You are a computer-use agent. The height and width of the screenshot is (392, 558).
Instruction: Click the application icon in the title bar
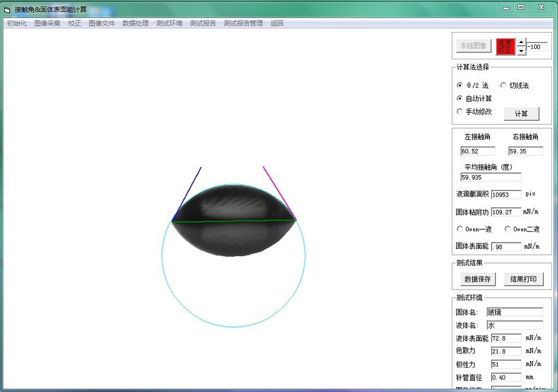point(7,9)
